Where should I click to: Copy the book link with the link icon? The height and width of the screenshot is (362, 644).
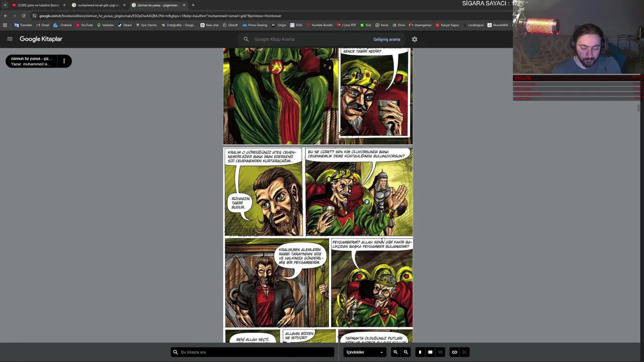point(454,352)
